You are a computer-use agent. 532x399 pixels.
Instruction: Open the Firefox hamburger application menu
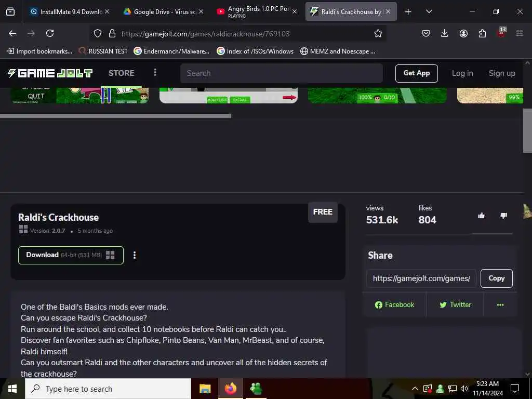[x=520, y=33]
